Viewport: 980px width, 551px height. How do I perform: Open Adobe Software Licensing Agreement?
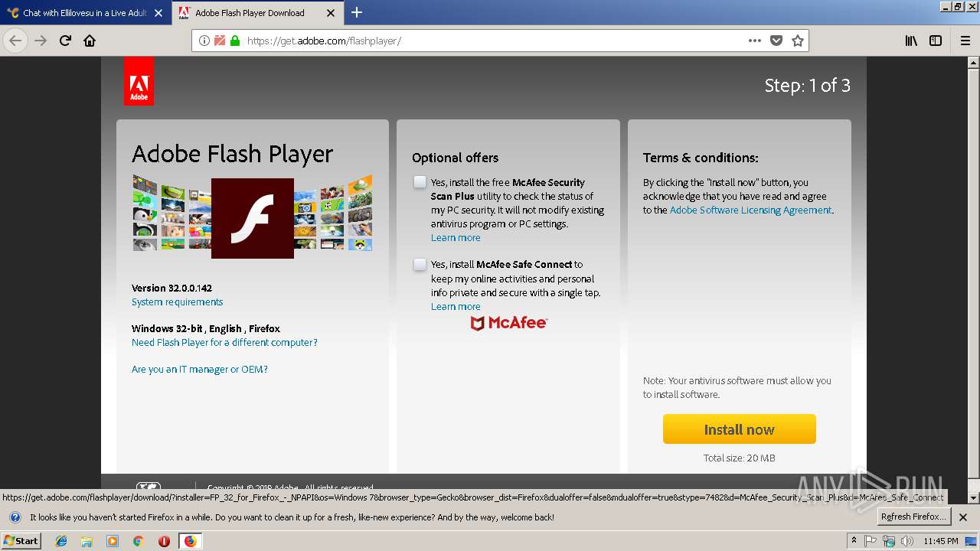click(750, 210)
